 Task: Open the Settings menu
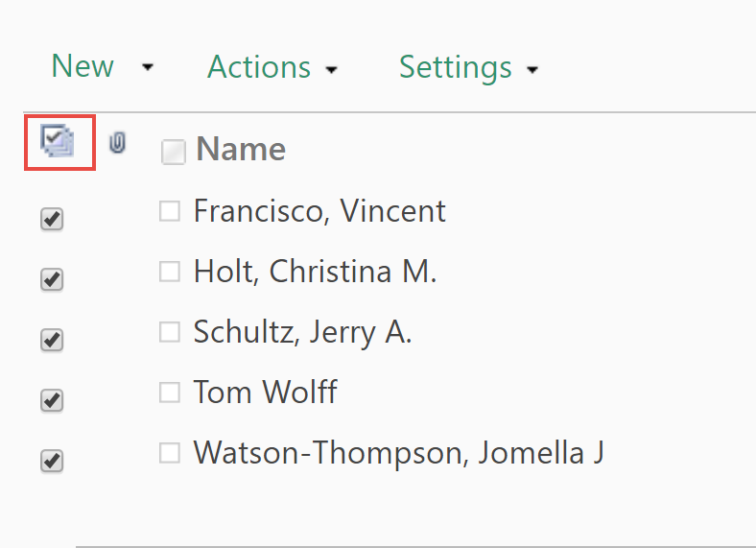coord(455,67)
